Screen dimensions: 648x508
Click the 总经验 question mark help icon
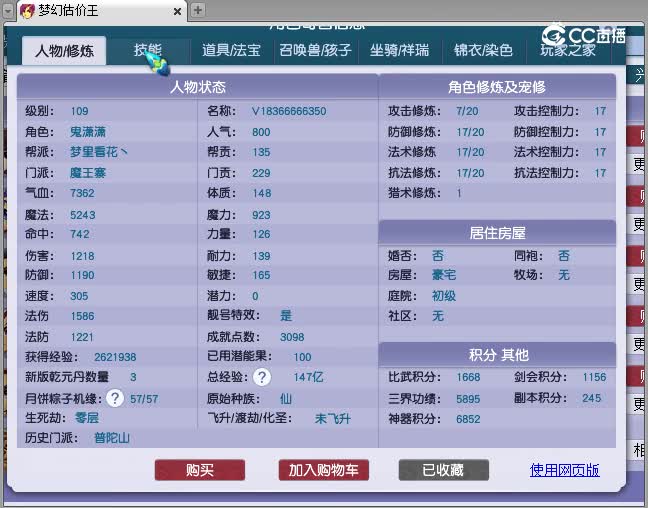(262, 377)
